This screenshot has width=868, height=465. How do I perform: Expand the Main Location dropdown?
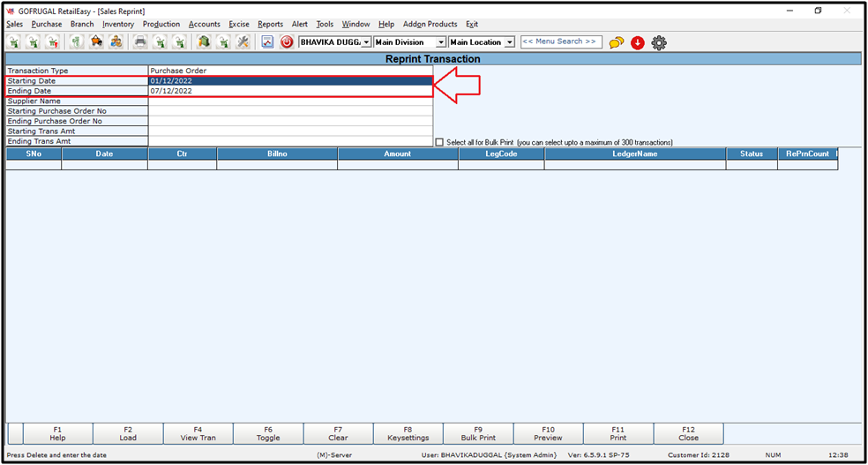pyautogui.click(x=510, y=42)
